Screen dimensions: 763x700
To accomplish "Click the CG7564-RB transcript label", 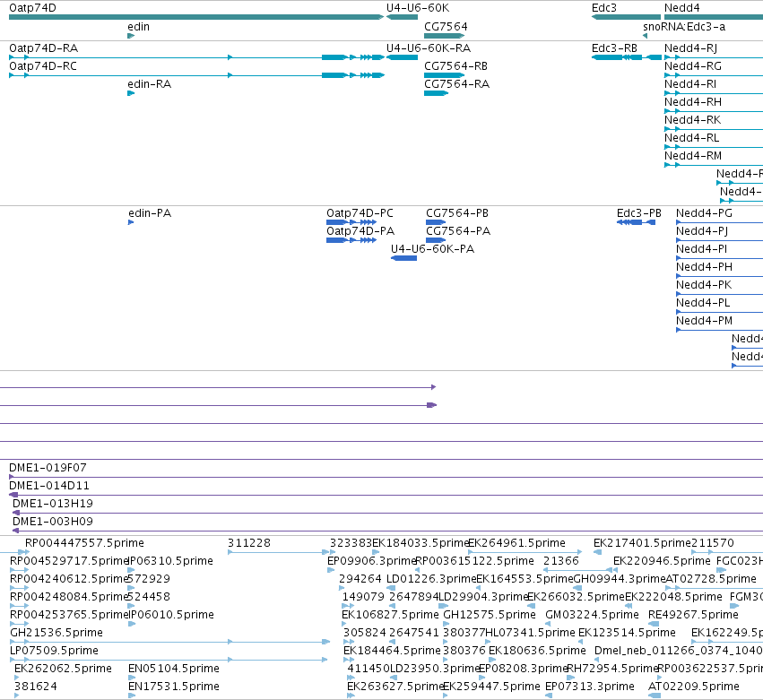I will pyautogui.click(x=455, y=66).
